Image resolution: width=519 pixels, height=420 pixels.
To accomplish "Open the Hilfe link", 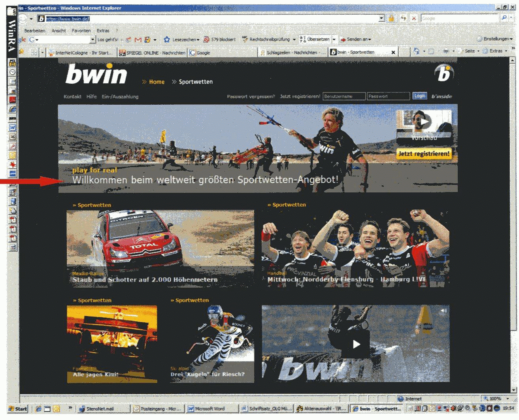I will point(91,96).
